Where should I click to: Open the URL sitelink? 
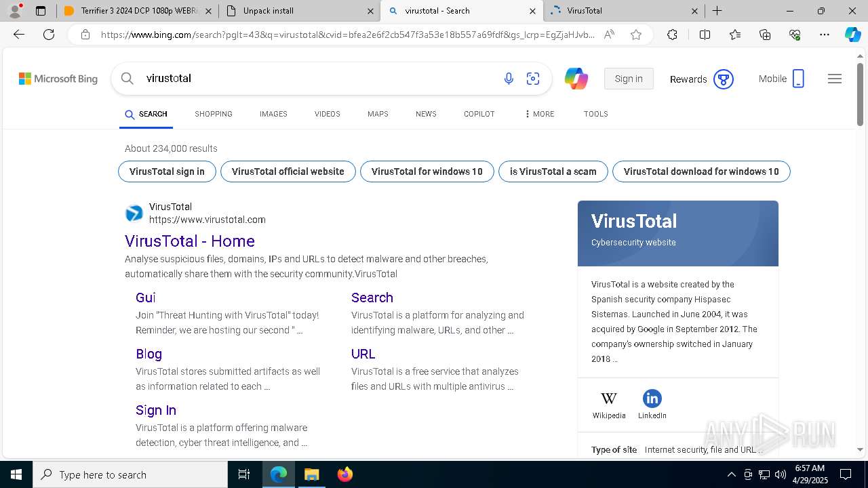point(363,354)
